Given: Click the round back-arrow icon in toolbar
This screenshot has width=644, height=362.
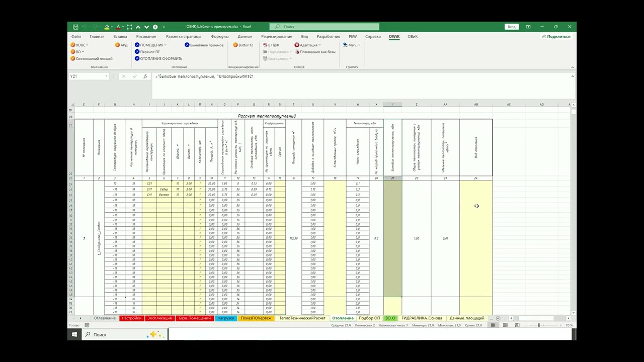Looking at the screenshot, I should click(x=155, y=27).
